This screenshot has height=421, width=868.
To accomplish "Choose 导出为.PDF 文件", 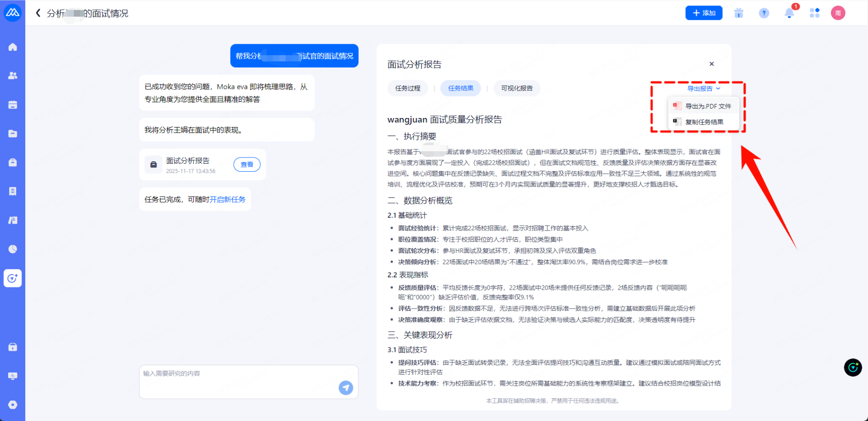I will pyautogui.click(x=703, y=106).
